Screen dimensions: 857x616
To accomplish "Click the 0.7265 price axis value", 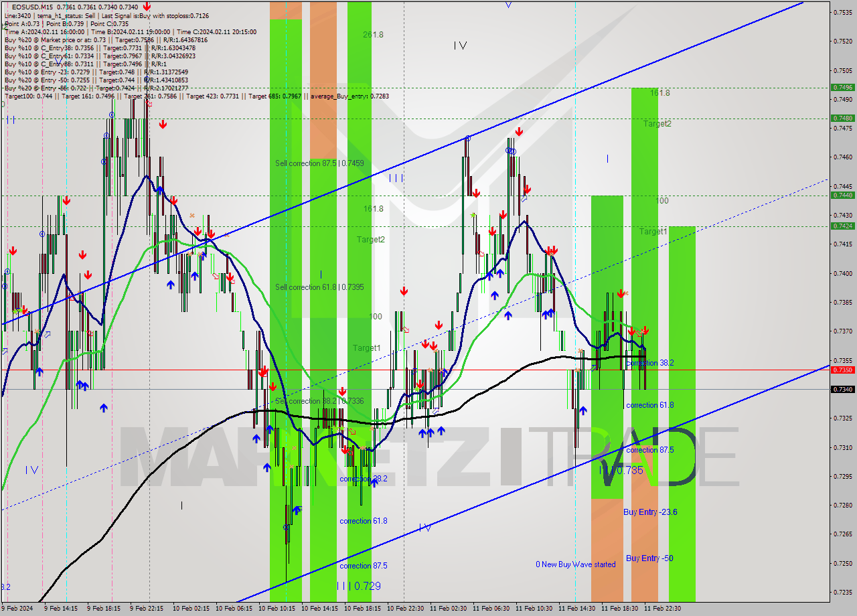I will (842, 534).
